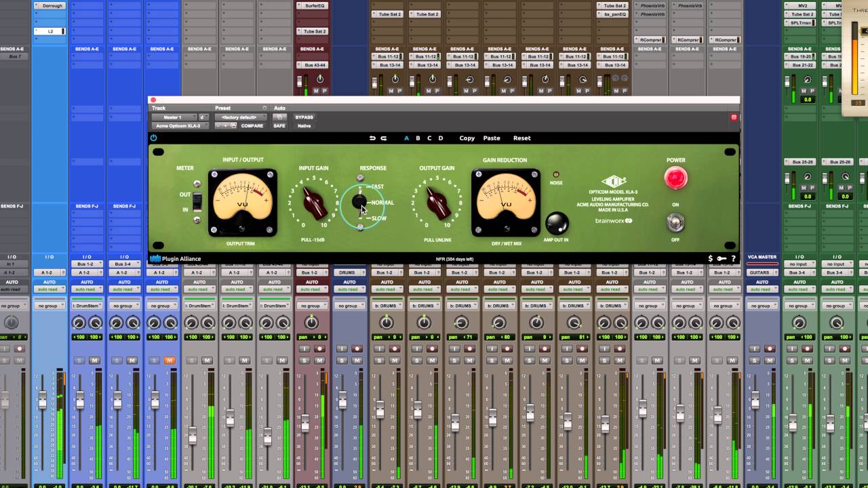The image size is (868, 488).
Task: Click the RESPONSE selector knob
Action: click(359, 202)
